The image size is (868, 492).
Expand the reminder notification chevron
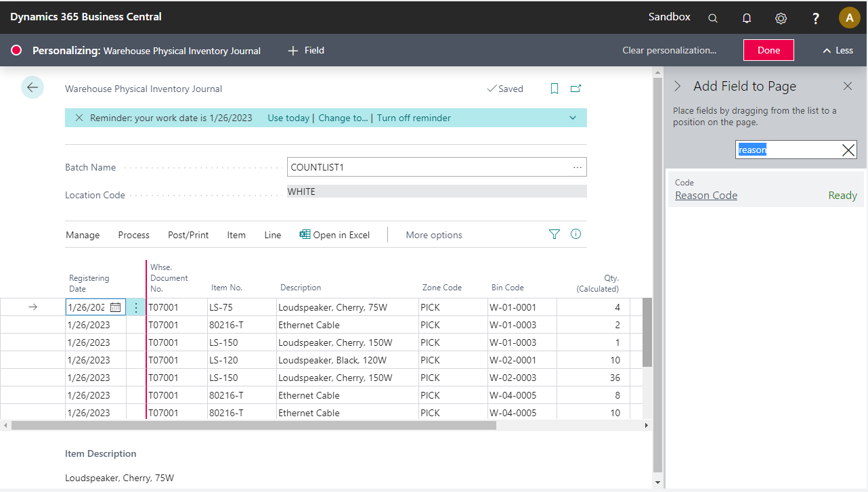pyautogui.click(x=573, y=118)
